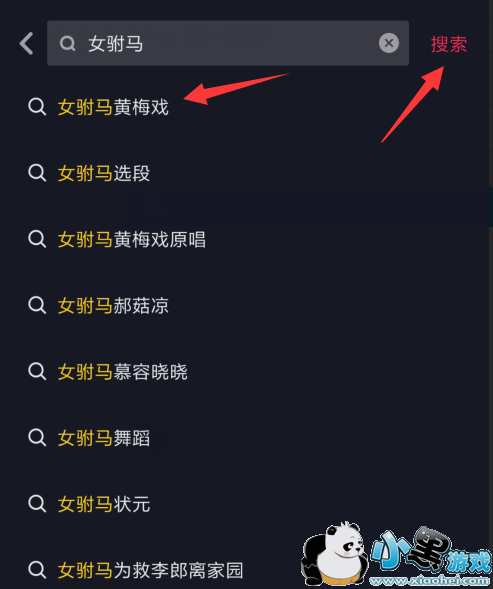The width and height of the screenshot is (493, 589).
Task: Tap search icon next to 女驸马舞蹈
Action: tap(37, 438)
